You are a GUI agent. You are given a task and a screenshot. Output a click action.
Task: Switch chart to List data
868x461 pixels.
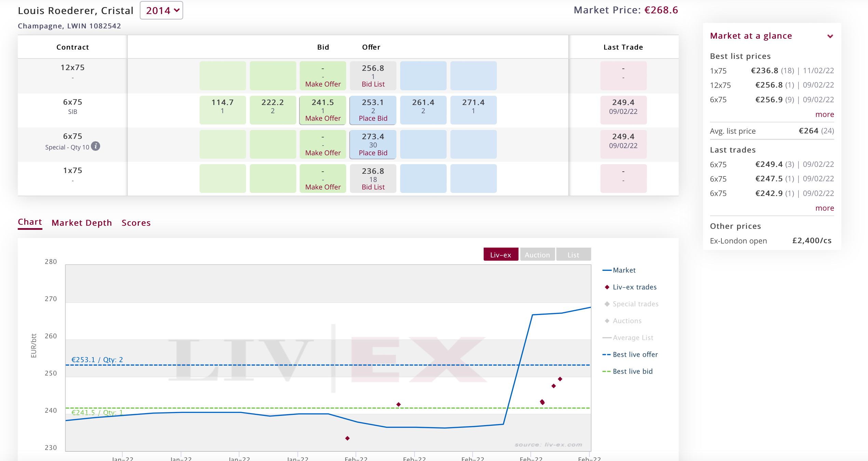click(573, 255)
